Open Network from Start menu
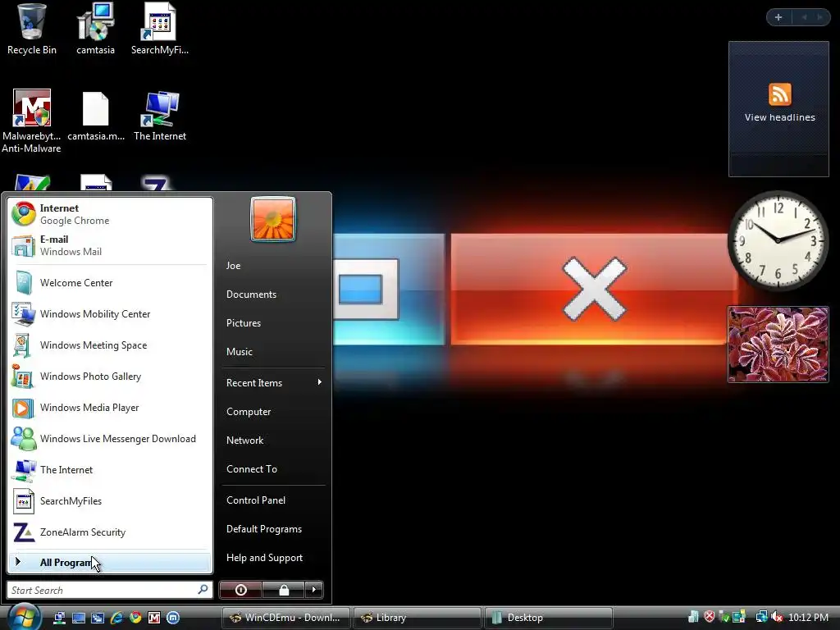 pos(274,441)
